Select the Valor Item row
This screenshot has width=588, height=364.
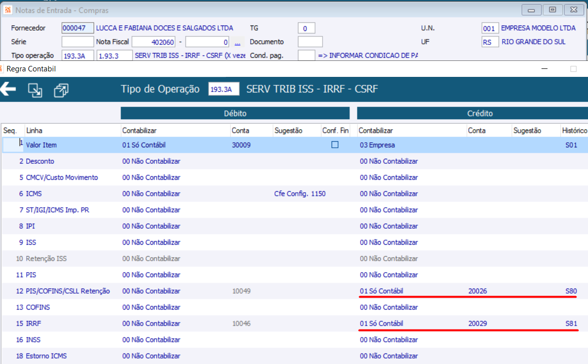click(x=295, y=145)
